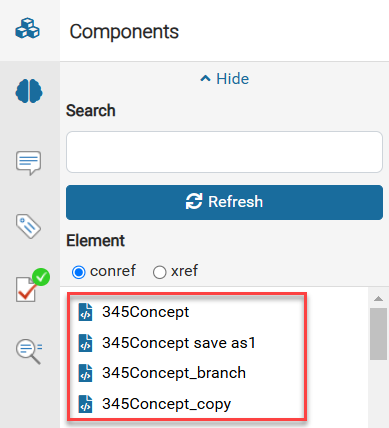
Task: Open the comments speech bubble panel
Action: point(28,163)
